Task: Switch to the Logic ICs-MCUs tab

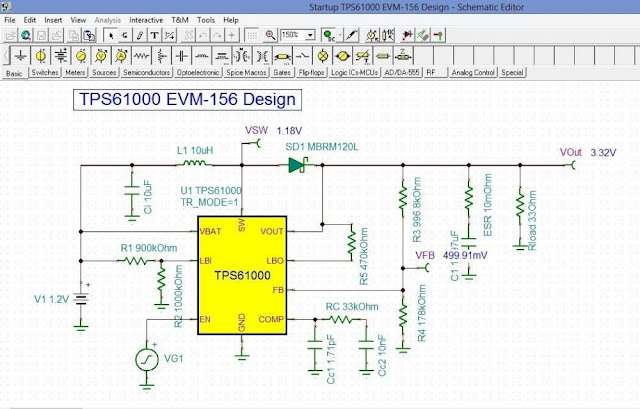Action: 354,73
